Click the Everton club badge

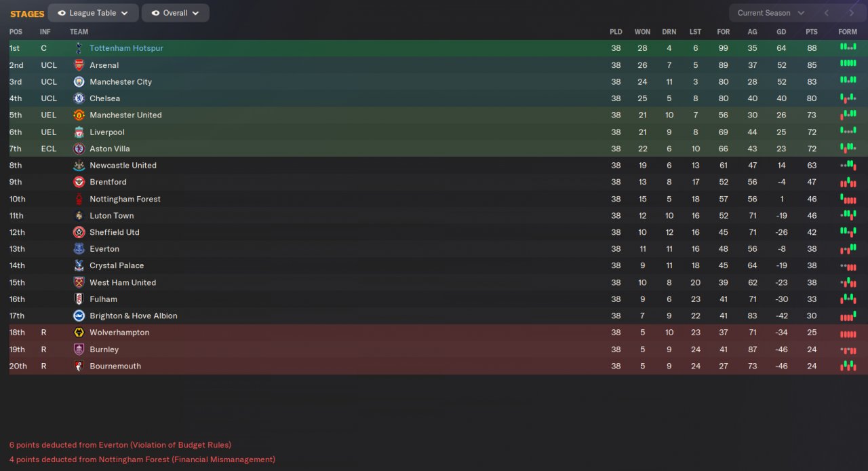tap(79, 248)
